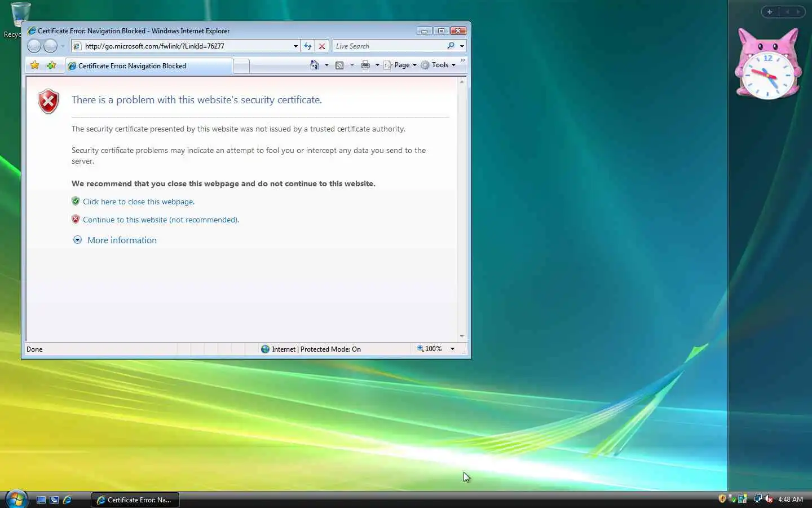Click the IE logo in title bar

coord(32,30)
